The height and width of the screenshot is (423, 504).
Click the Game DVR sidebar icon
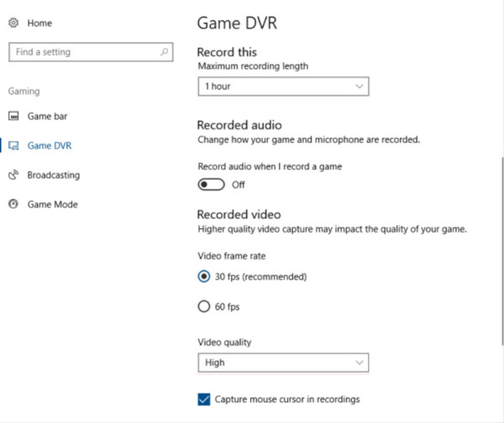point(13,146)
